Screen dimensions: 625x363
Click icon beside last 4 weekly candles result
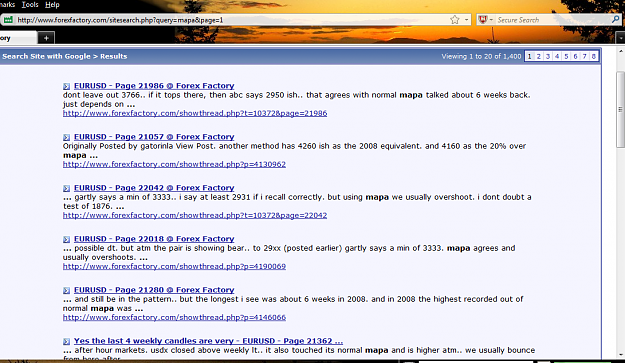[x=66, y=341]
